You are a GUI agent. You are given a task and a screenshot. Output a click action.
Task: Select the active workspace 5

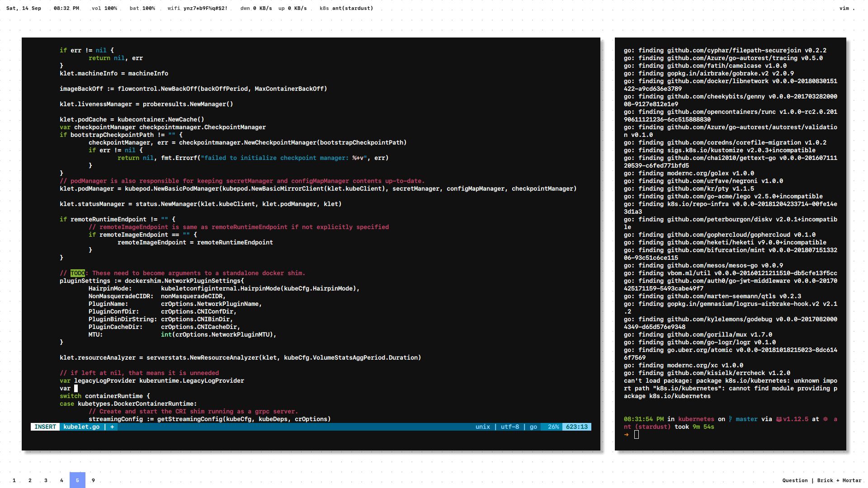point(77,480)
